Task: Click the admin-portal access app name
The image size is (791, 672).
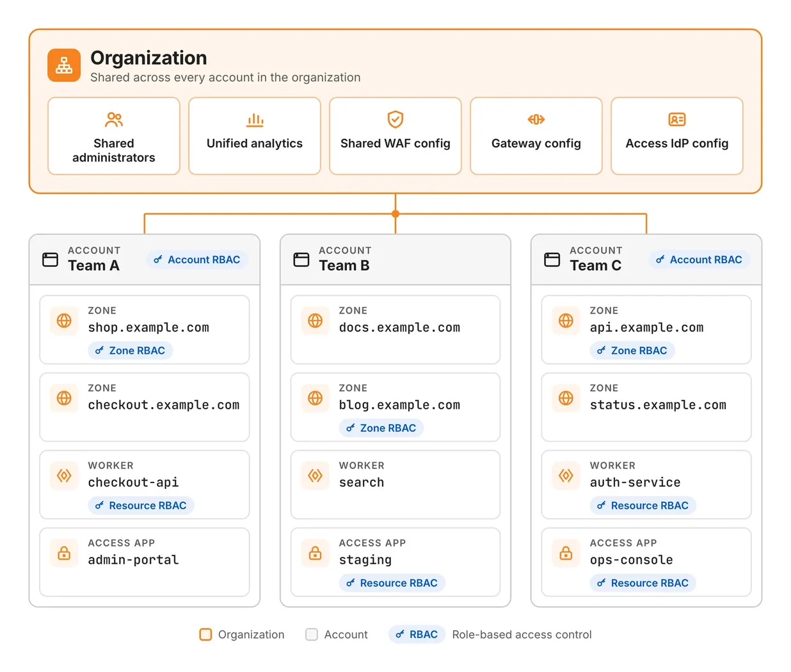Action: click(x=133, y=559)
